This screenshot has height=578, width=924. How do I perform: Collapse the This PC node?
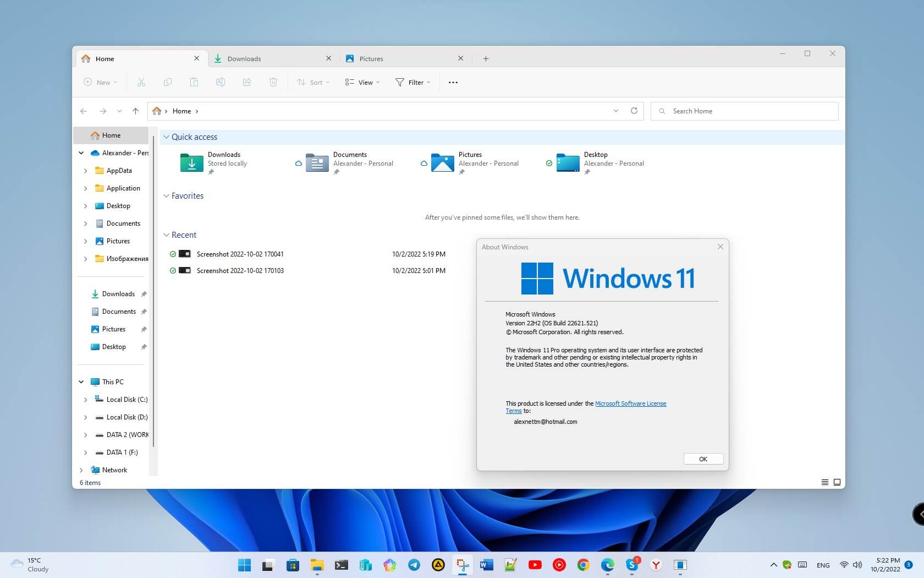(81, 382)
